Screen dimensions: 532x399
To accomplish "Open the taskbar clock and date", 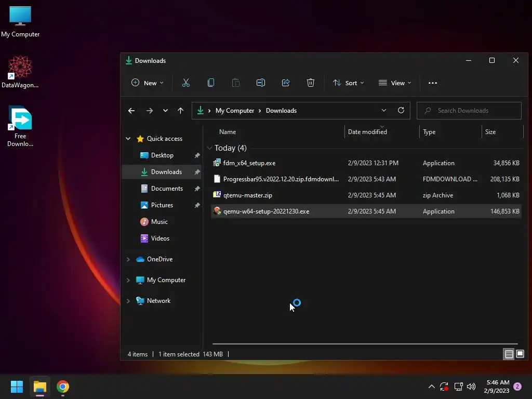I will (x=497, y=387).
